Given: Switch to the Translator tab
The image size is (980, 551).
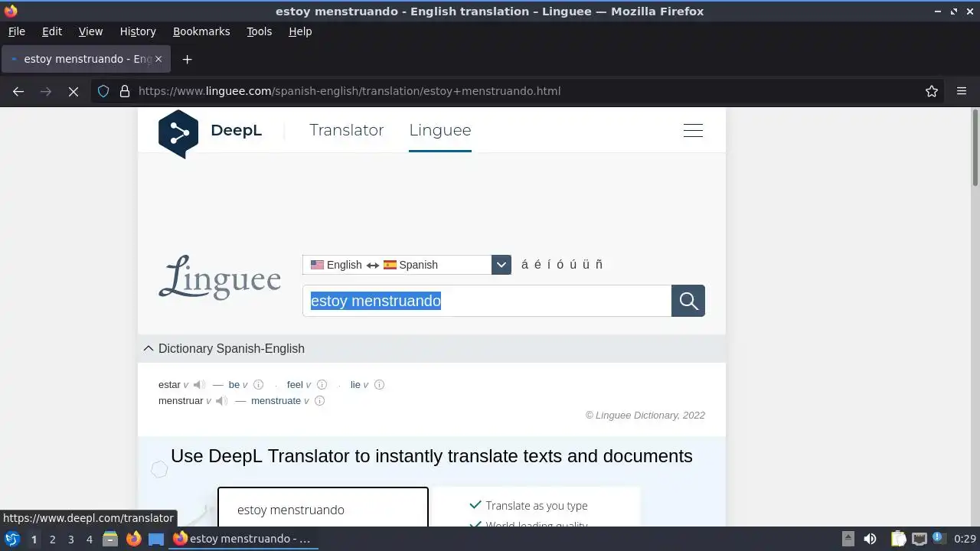Looking at the screenshot, I should [347, 130].
